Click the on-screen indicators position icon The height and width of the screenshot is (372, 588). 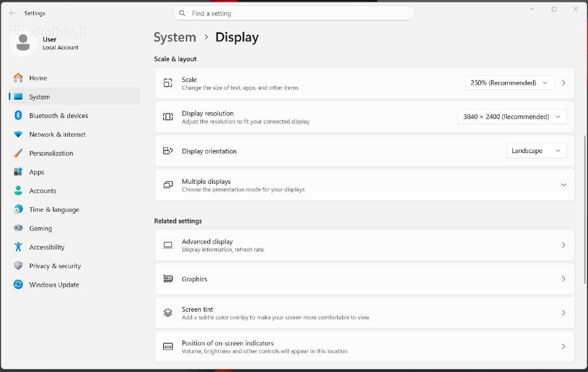[x=168, y=347]
